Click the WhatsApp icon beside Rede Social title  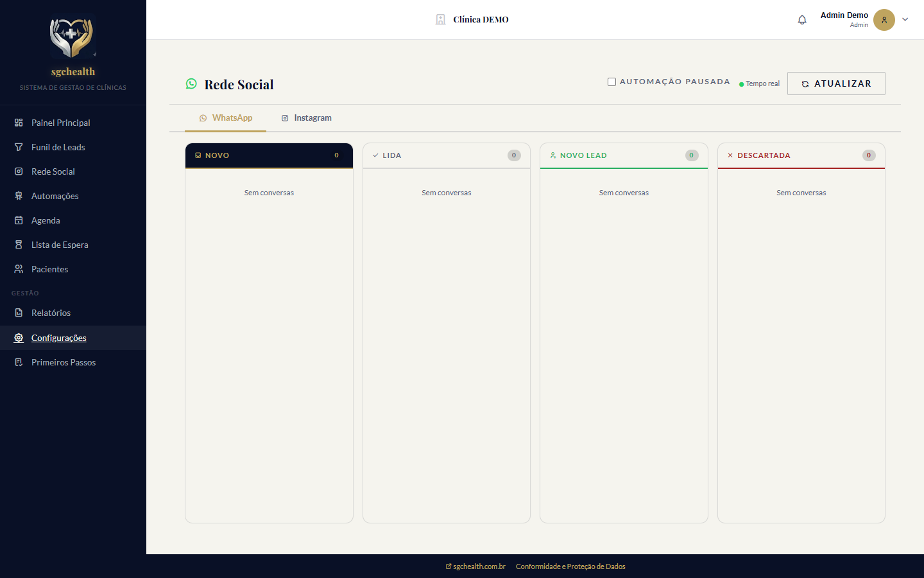(x=191, y=83)
